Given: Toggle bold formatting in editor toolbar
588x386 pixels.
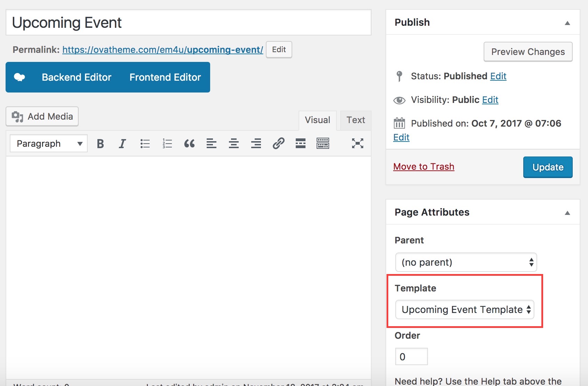Looking at the screenshot, I should [100, 144].
